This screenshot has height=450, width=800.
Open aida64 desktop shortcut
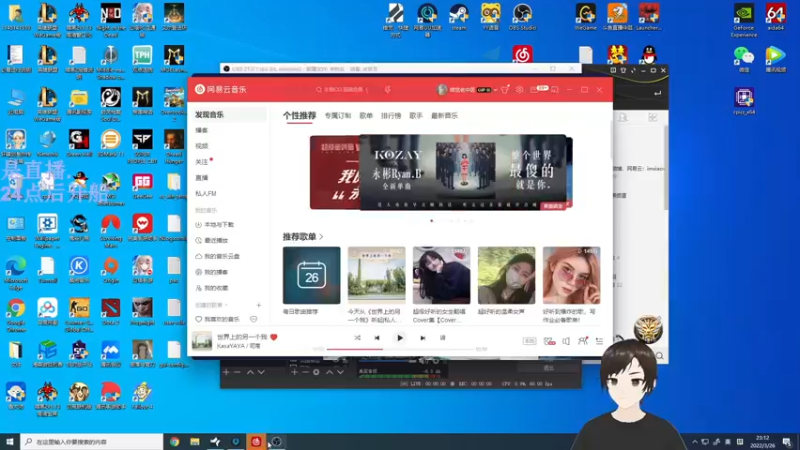click(776, 17)
